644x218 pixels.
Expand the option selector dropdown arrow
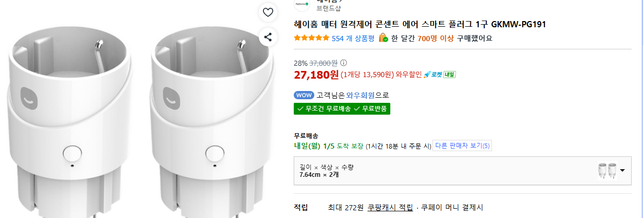pyautogui.click(x=622, y=171)
